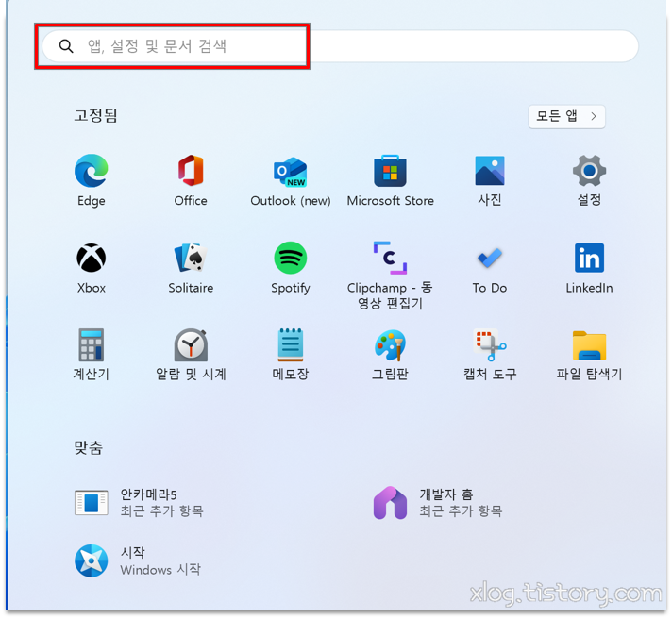
Task: Open Clipchamp 동영상 편집기
Action: (x=390, y=258)
